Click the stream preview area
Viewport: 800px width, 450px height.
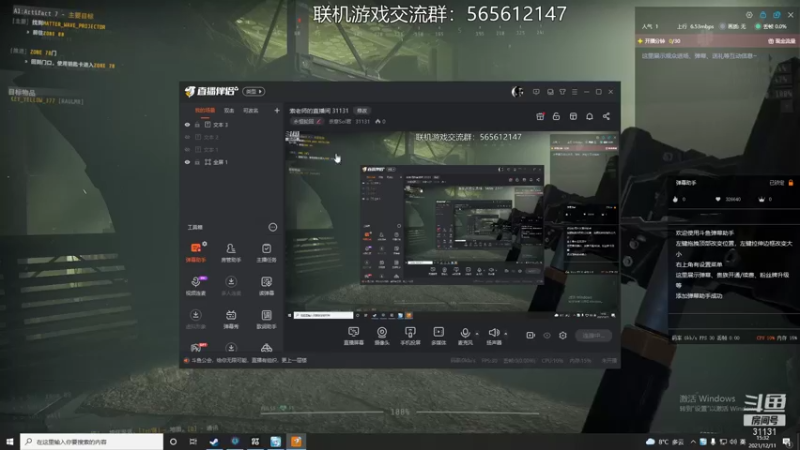452,224
